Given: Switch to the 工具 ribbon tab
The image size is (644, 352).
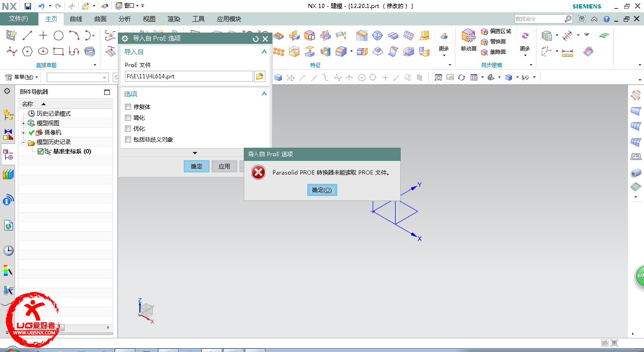Looking at the screenshot, I should [198, 19].
